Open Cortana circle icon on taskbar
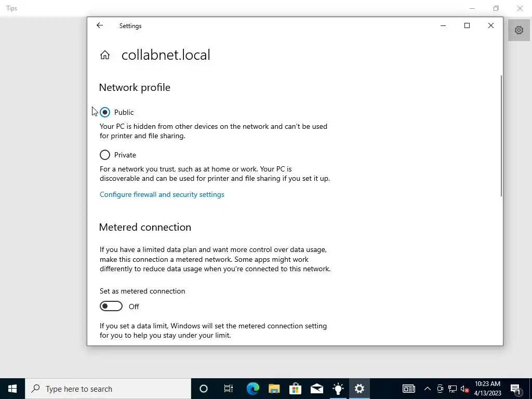Viewport: 532px width, 399px height. click(x=204, y=389)
